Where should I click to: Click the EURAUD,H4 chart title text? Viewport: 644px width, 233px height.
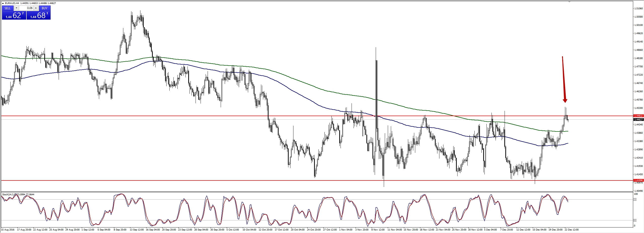12,3
